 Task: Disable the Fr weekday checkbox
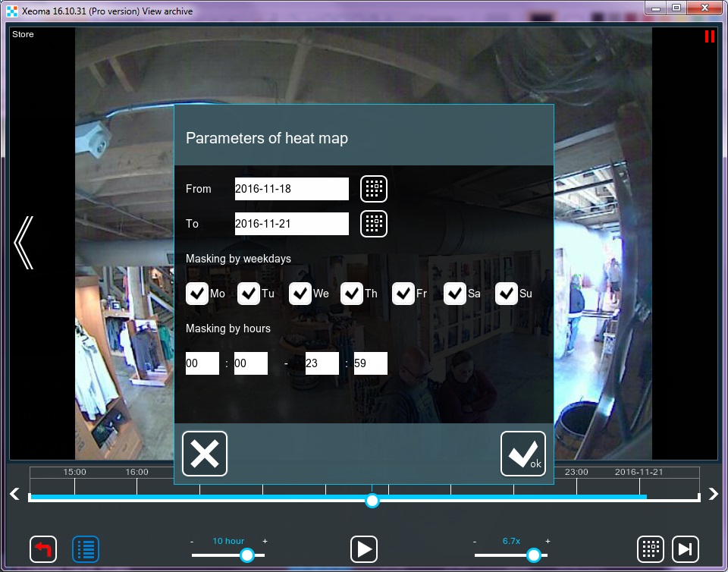[403, 294]
